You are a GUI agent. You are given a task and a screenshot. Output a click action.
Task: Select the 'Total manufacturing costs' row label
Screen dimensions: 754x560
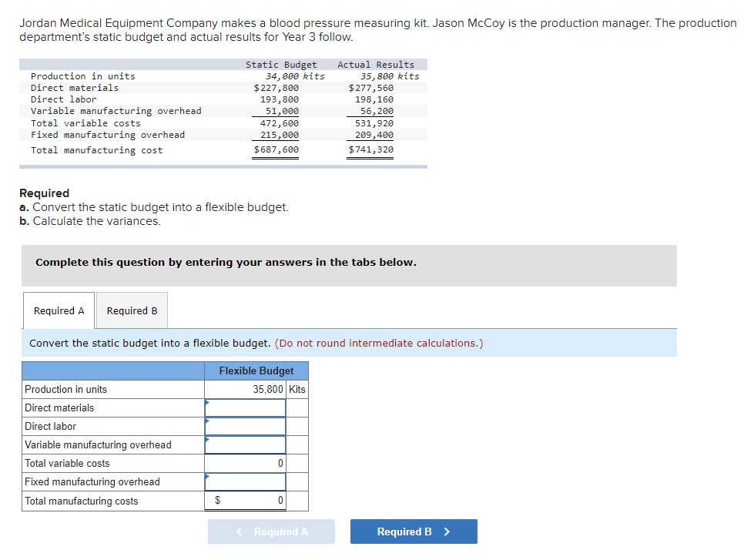coord(82,501)
